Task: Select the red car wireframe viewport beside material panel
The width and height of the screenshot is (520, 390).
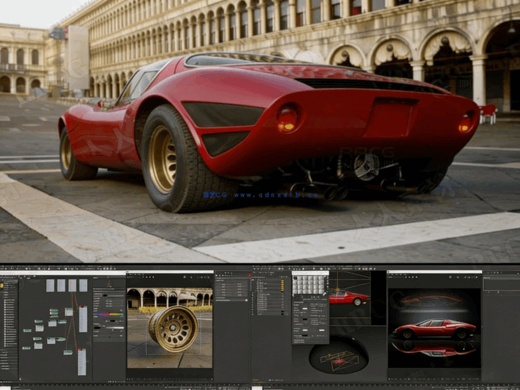Action: tap(350, 298)
